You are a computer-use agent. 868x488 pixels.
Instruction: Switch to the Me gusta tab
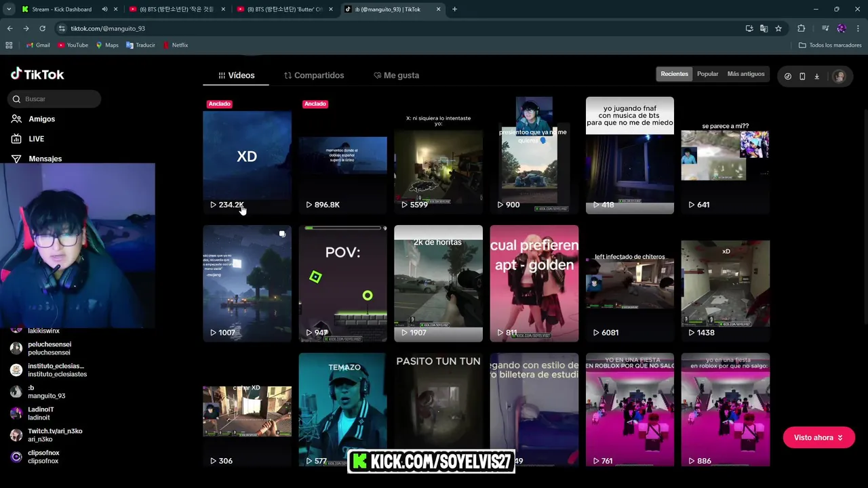tap(396, 75)
